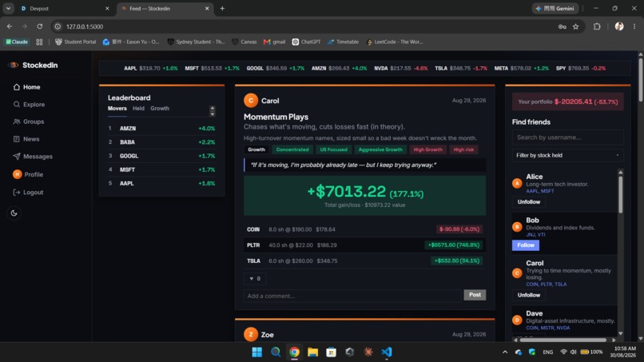644x362 pixels.
Task: Switch leaderboard to Held tab
Action: pos(138,109)
